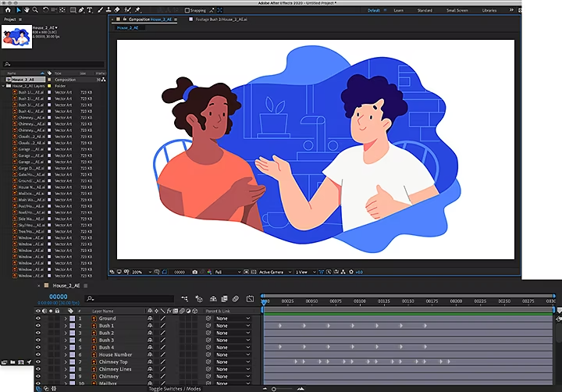This screenshot has height=392, width=562.
Task: Toggle visibility of House Number layer
Action: 37,355
